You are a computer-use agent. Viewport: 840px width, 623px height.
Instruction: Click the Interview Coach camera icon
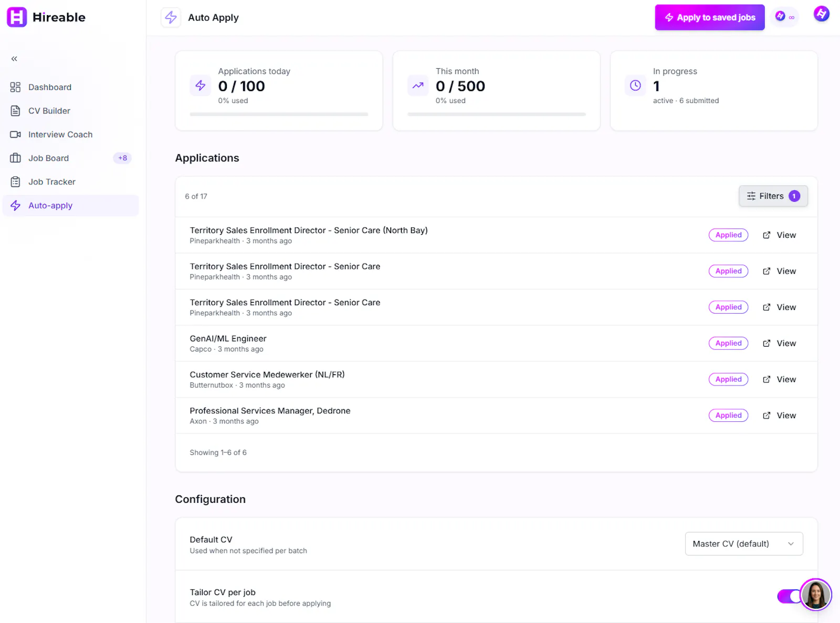click(x=15, y=134)
